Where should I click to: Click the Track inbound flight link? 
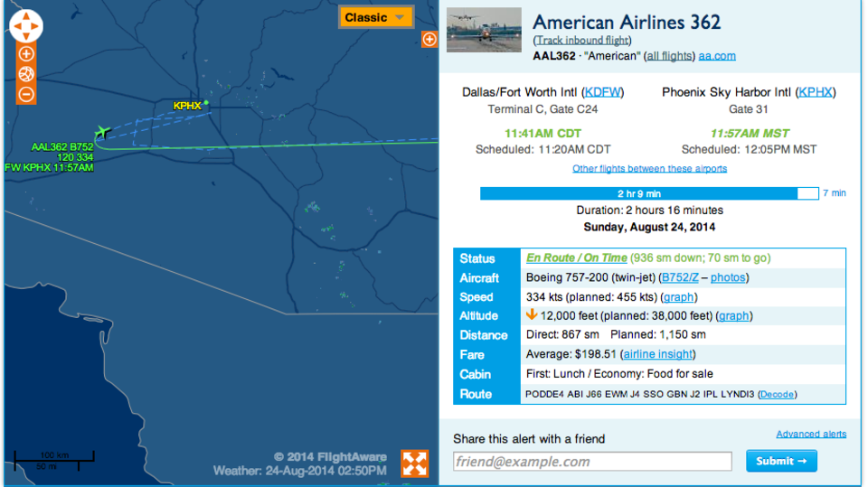581,41
